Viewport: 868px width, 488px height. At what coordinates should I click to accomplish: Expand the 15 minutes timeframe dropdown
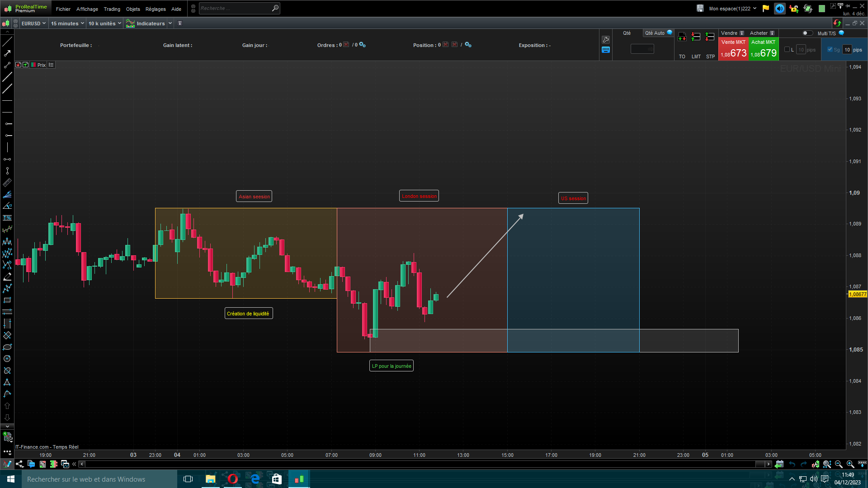pyautogui.click(x=67, y=23)
